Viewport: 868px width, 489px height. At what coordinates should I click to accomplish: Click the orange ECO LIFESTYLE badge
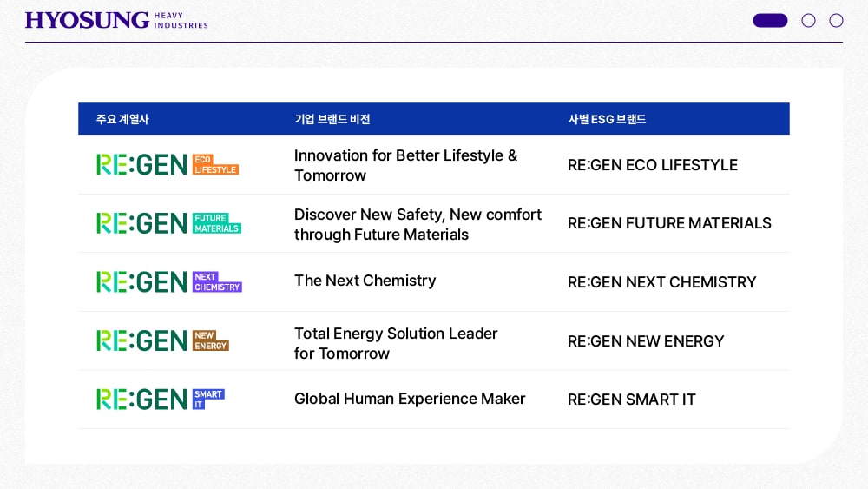coord(215,164)
